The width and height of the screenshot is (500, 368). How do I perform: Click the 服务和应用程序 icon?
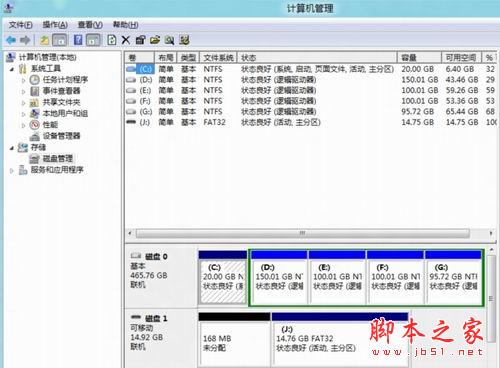tap(23, 170)
